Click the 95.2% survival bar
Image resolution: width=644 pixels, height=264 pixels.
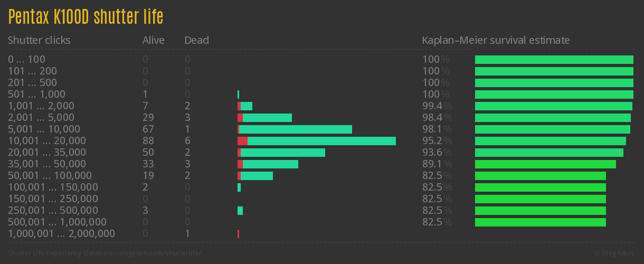[550, 141]
